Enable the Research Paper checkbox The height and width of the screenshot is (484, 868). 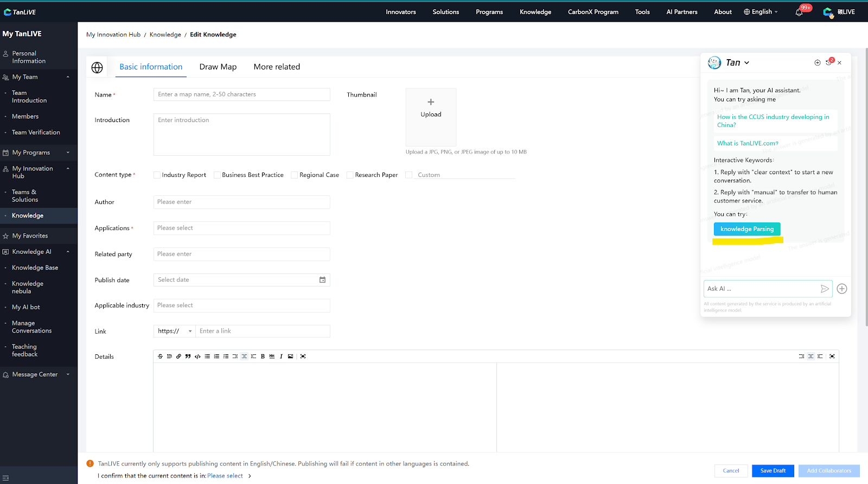pos(350,175)
